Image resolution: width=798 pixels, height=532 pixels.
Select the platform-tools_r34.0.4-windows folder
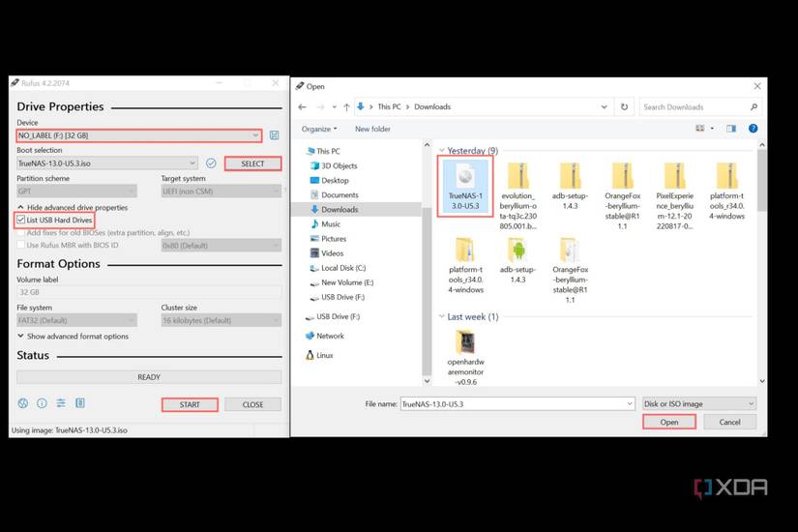[x=465, y=265]
